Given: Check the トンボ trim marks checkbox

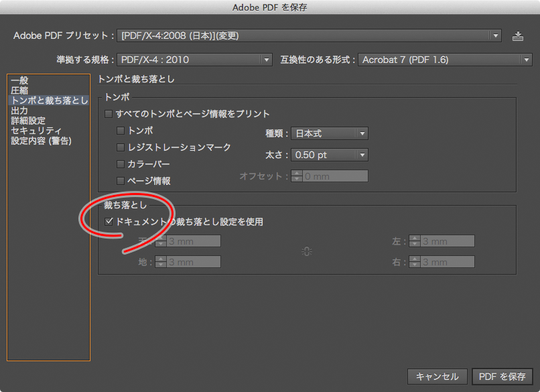Looking at the screenshot, I should 121,131.
